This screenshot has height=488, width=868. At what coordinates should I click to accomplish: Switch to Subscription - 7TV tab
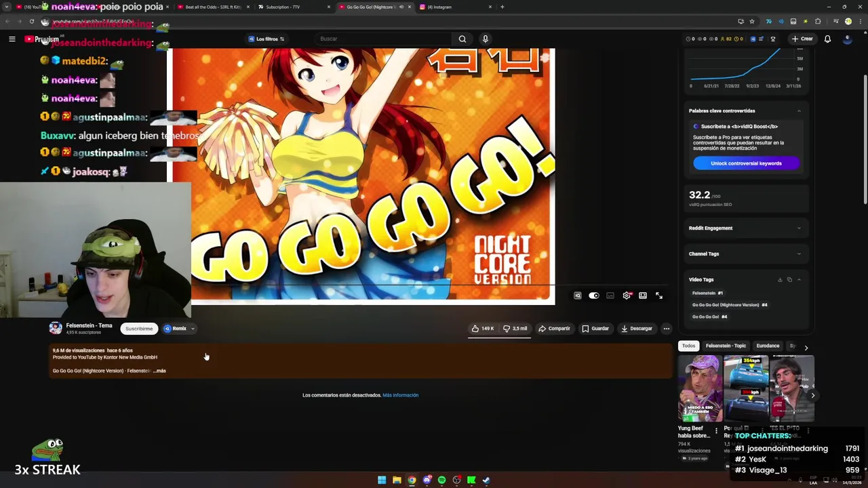coord(294,7)
